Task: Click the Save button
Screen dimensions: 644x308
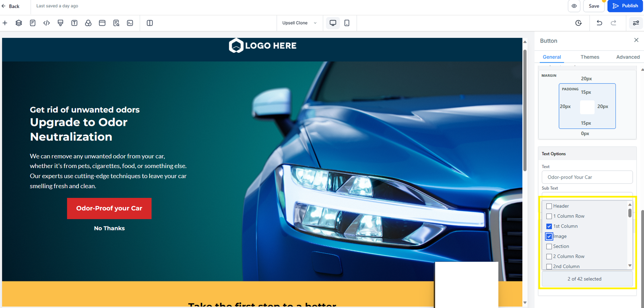Action: click(594, 6)
